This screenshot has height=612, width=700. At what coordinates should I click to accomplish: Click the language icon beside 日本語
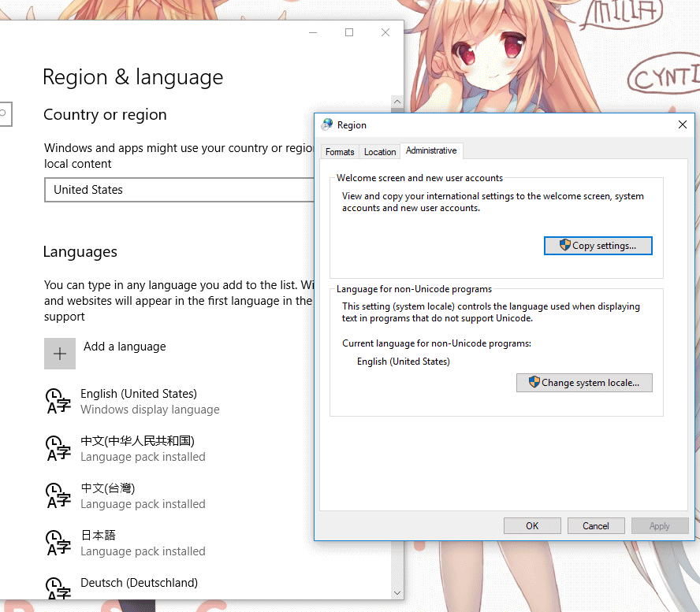(58, 543)
